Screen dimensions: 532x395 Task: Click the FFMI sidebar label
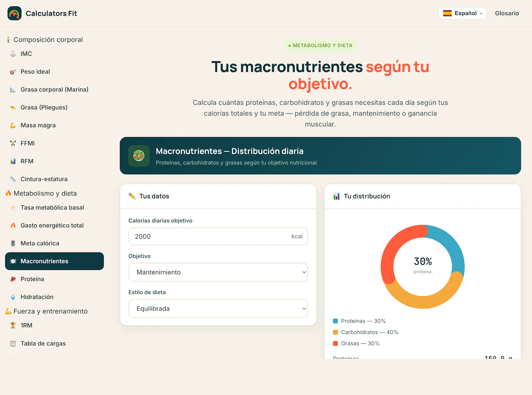click(28, 143)
